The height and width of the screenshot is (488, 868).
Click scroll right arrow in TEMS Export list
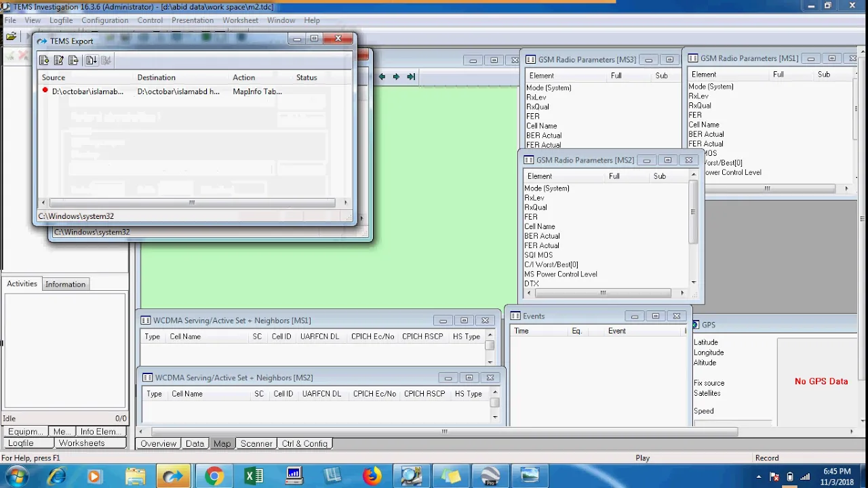point(345,202)
